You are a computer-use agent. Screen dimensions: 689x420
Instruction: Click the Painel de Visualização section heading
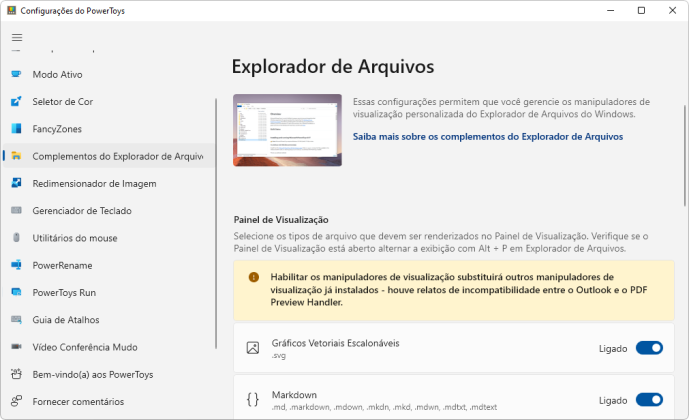coord(281,220)
